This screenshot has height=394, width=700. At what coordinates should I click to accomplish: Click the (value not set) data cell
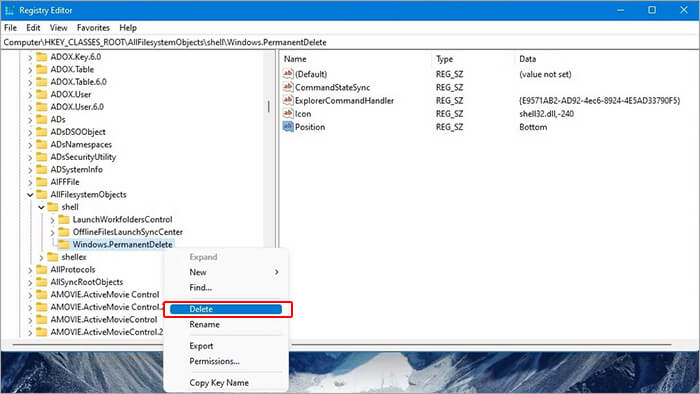click(545, 74)
